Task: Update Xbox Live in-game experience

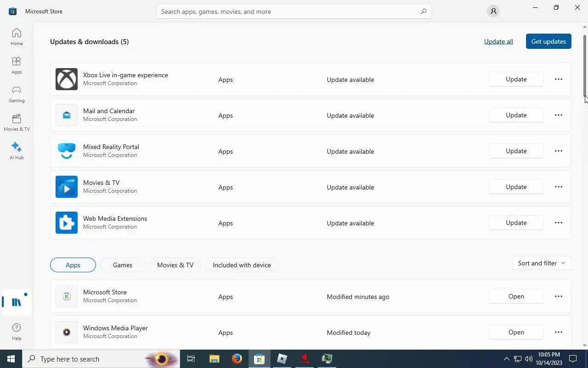Action: 516,79
